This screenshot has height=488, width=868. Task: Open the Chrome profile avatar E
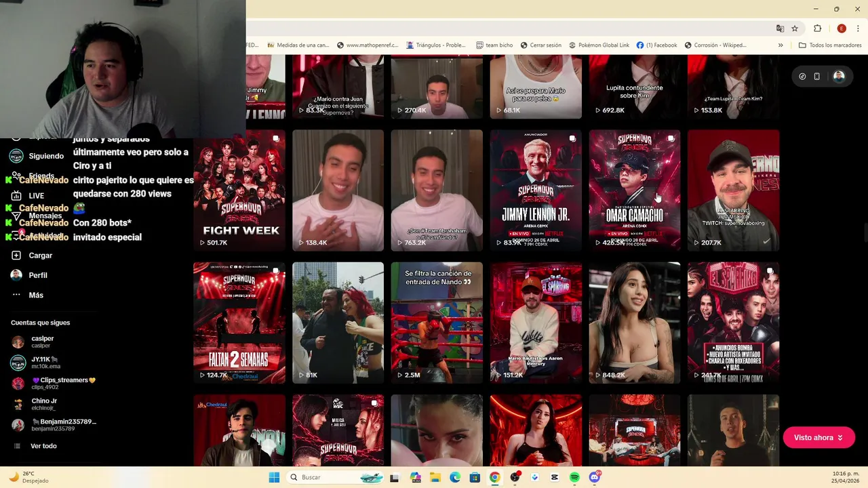point(842,28)
